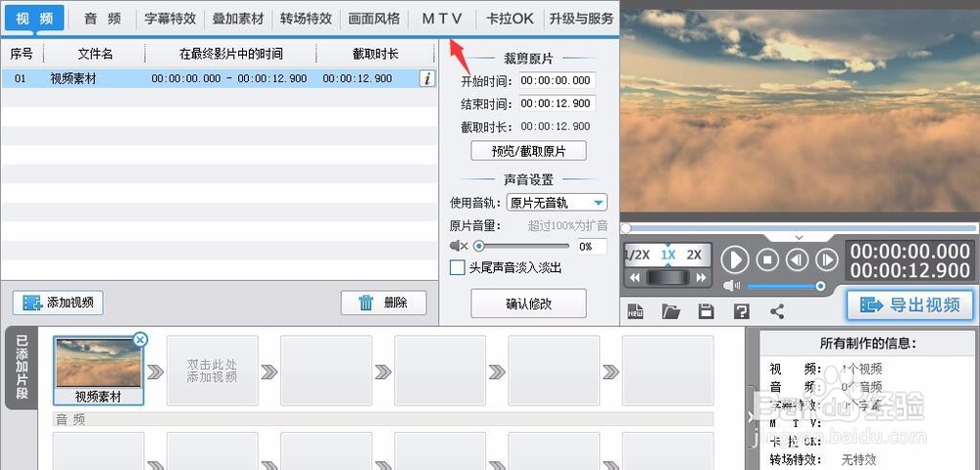Click the 确认修改 button
980x470 pixels.
click(x=528, y=304)
